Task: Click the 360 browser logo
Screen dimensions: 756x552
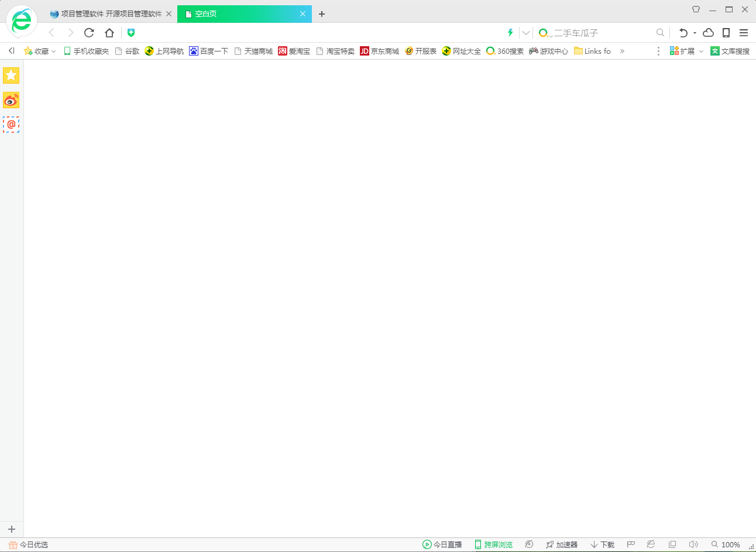Action: (x=22, y=22)
